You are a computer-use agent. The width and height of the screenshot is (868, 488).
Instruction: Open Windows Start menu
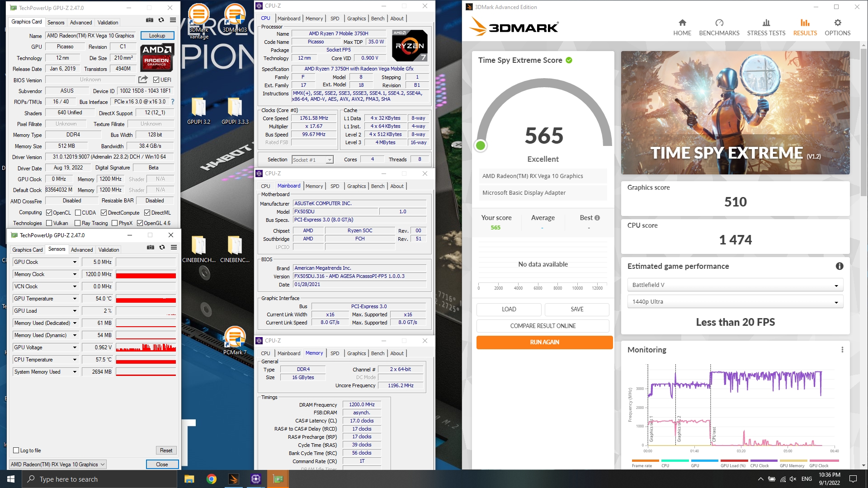11,479
